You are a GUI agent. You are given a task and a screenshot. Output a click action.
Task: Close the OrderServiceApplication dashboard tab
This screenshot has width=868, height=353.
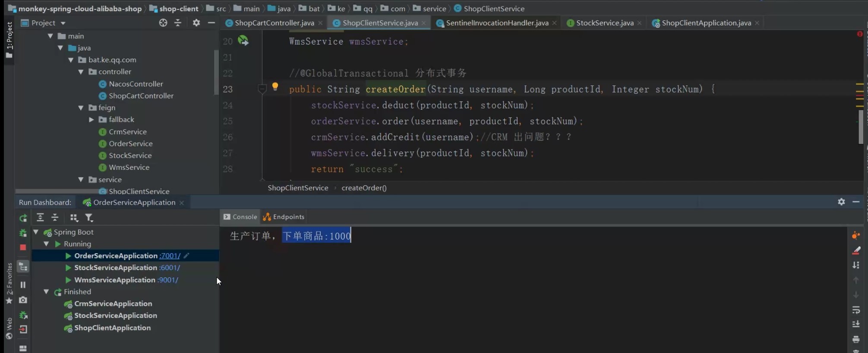[182, 203]
